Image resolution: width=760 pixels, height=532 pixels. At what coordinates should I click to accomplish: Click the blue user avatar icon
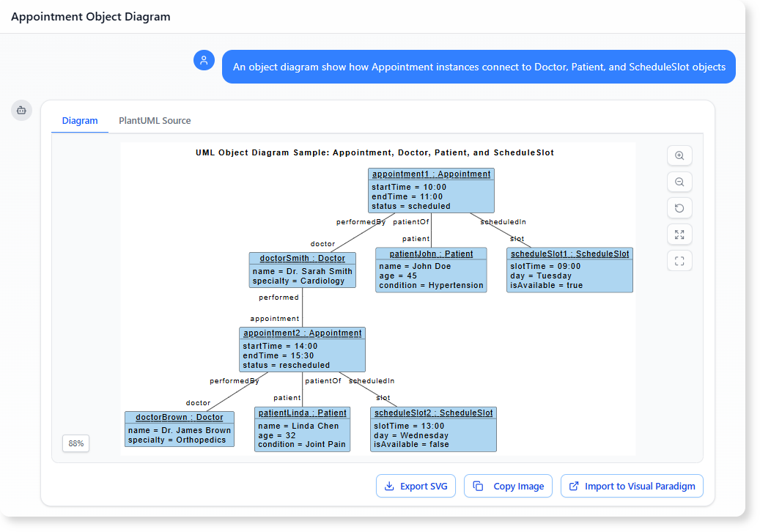pyautogui.click(x=204, y=60)
